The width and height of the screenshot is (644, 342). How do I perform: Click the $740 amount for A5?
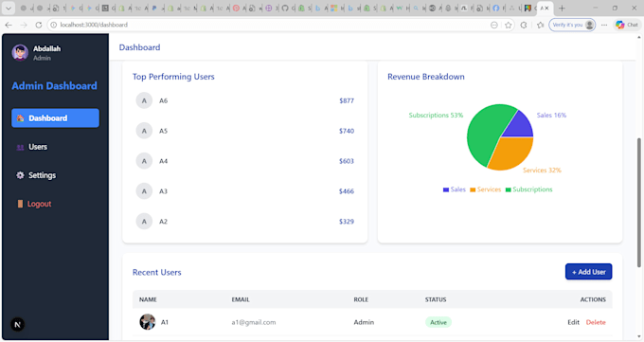pyautogui.click(x=347, y=131)
